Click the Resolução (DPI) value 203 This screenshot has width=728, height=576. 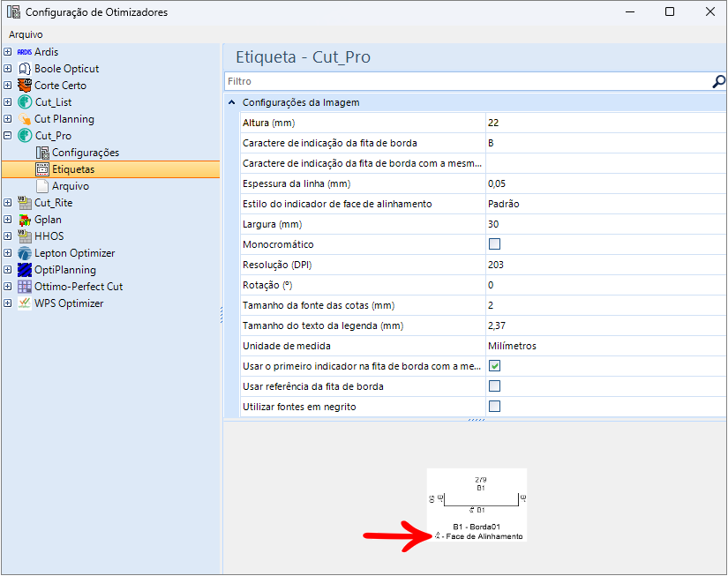pyautogui.click(x=605, y=265)
